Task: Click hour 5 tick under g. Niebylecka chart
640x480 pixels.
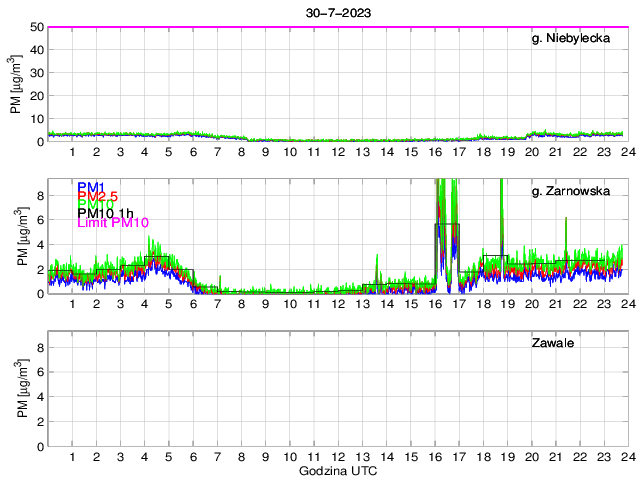Action: point(169,152)
